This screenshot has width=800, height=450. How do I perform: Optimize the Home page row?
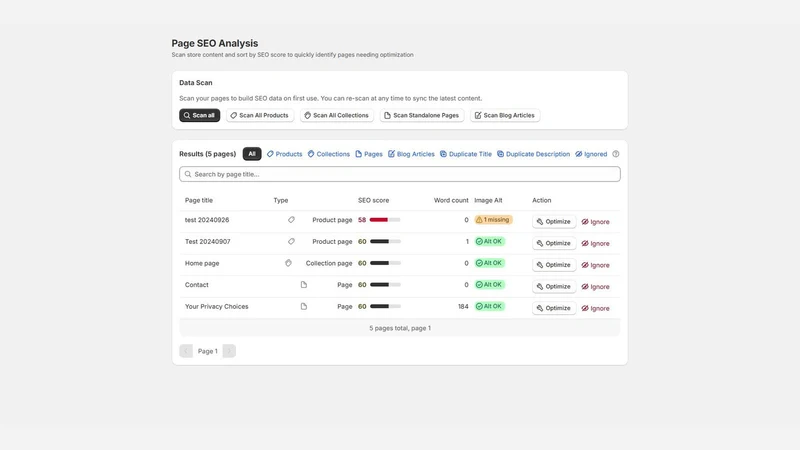coord(554,265)
